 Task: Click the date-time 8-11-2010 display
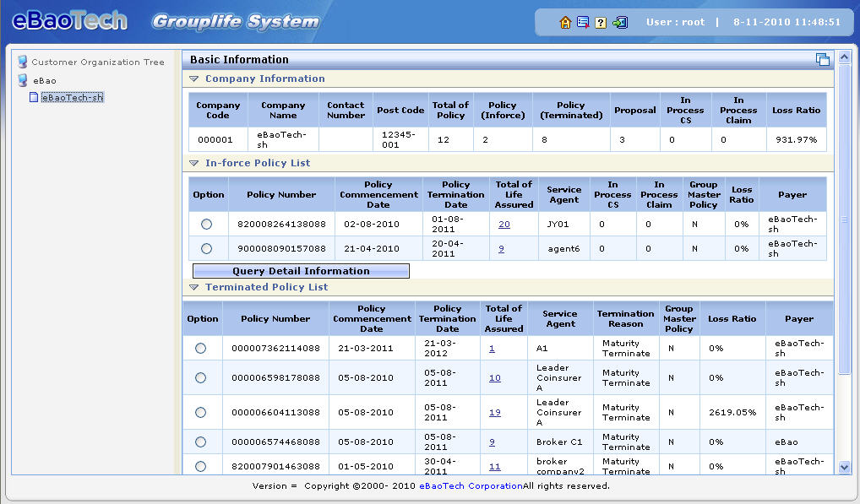[787, 23]
